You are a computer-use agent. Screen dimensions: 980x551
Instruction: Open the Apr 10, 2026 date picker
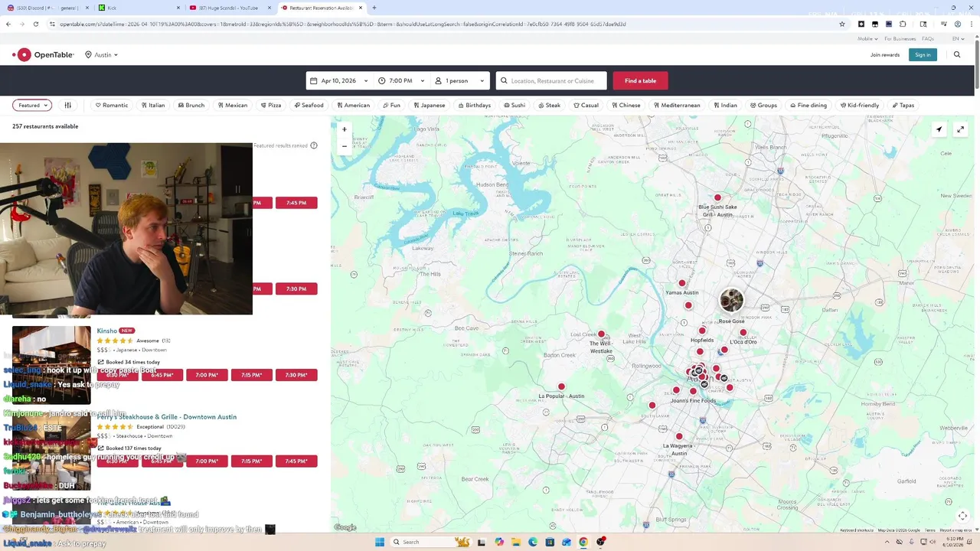[x=339, y=80]
